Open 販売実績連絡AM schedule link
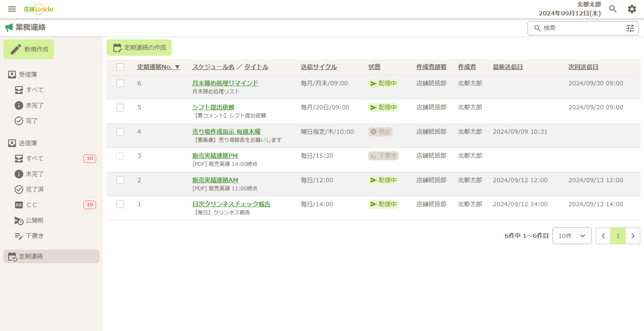Viewport: 644px width, 331px height. [x=215, y=180]
